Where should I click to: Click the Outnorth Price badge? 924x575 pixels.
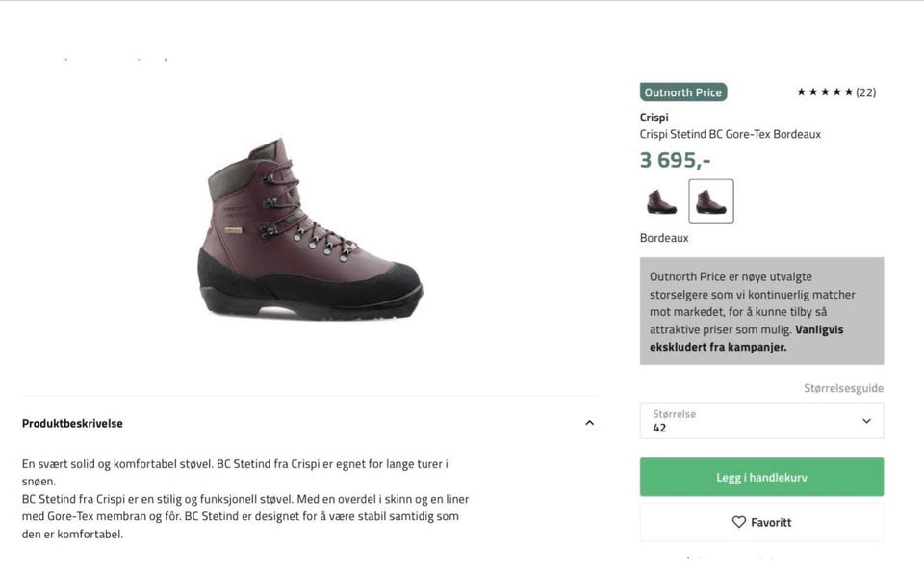[682, 92]
